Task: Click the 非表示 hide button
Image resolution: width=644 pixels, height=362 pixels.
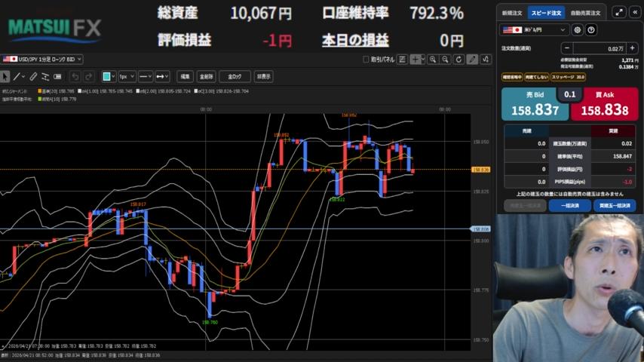Action: point(264,76)
